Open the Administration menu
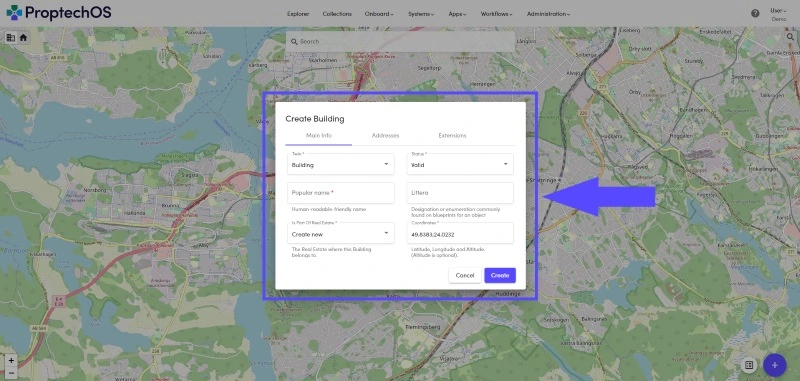The image size is (800, 381). click(x=548, y=14)
